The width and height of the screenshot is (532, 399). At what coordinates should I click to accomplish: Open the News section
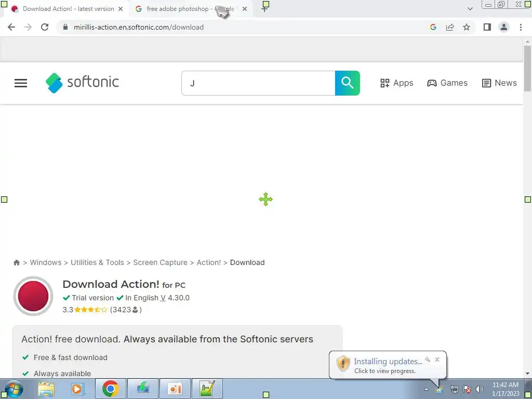(499, 83)
